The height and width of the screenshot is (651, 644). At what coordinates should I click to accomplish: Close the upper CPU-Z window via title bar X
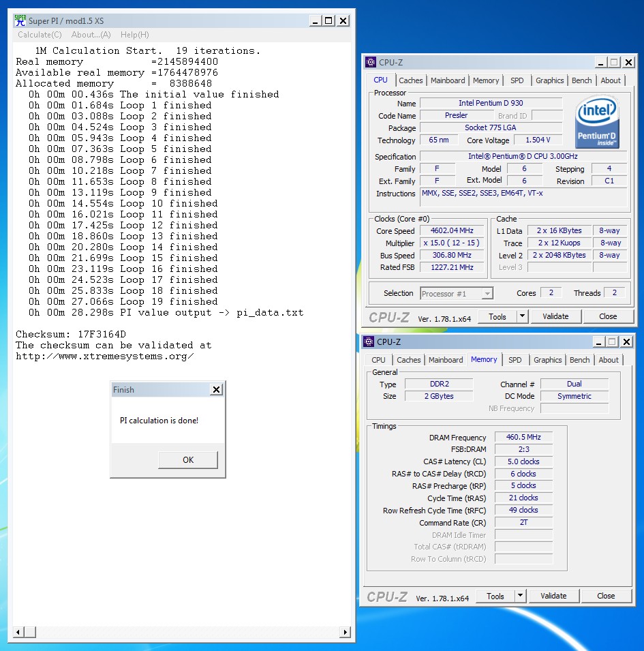[628, 63]
